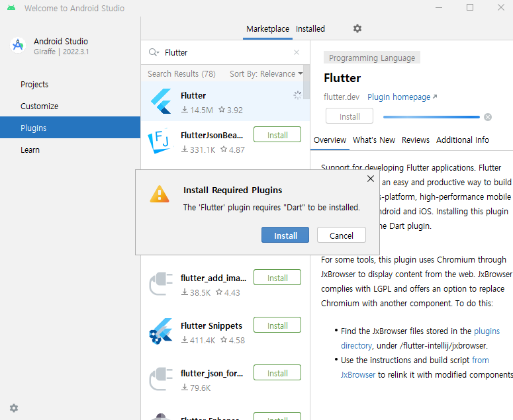Select the Flutter Snippets plugin name

point(211,326)
